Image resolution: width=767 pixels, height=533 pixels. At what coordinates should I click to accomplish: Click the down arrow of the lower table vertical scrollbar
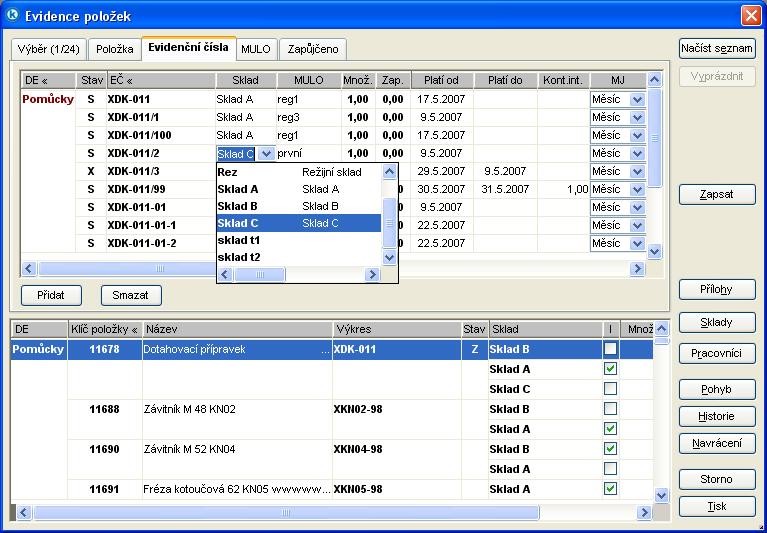[661, 495]
